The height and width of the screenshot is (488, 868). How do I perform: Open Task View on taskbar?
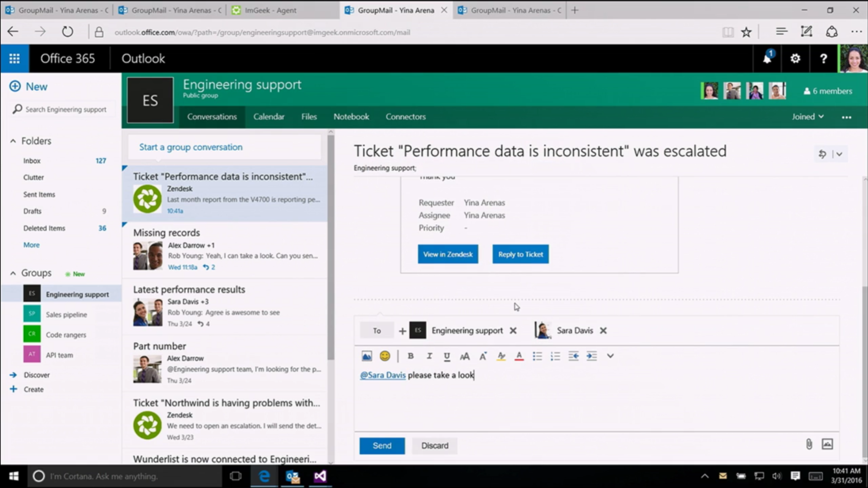tap(236, 476)
